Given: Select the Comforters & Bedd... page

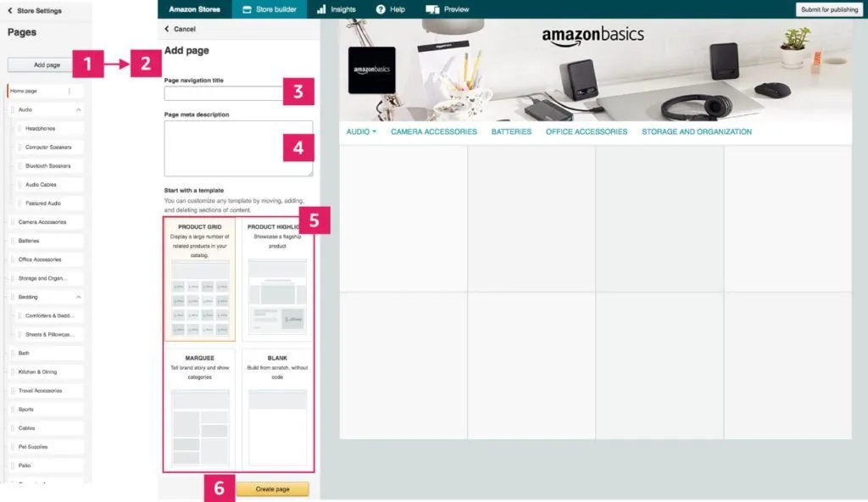Looking at the screenshot, I should point(50,315).
